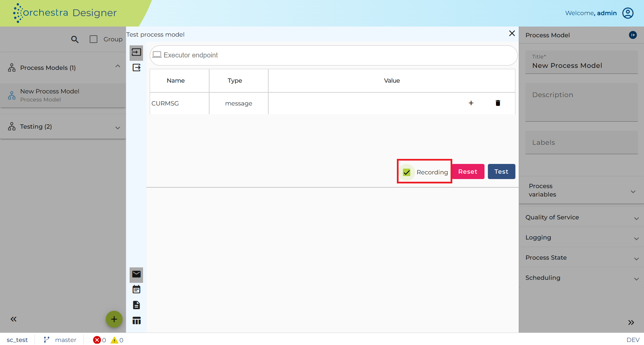Click the Labels field
Viewport: 644px width, 345px height.
582,142
